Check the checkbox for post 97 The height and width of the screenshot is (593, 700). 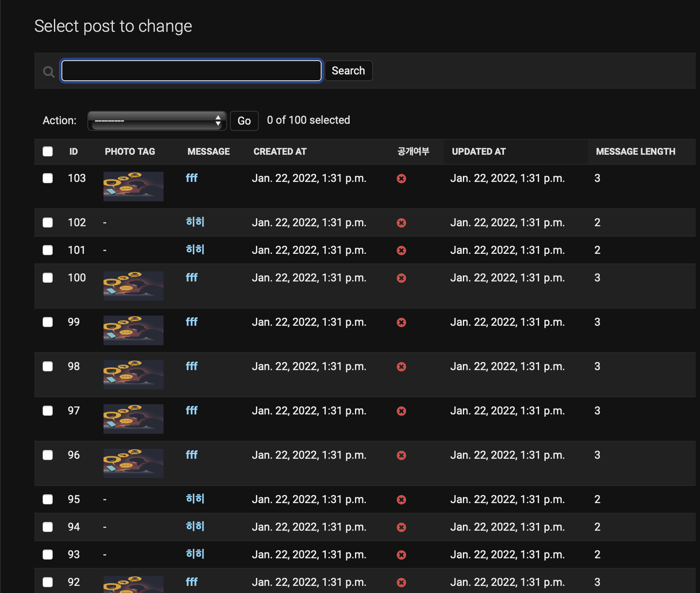pos(48,411)
